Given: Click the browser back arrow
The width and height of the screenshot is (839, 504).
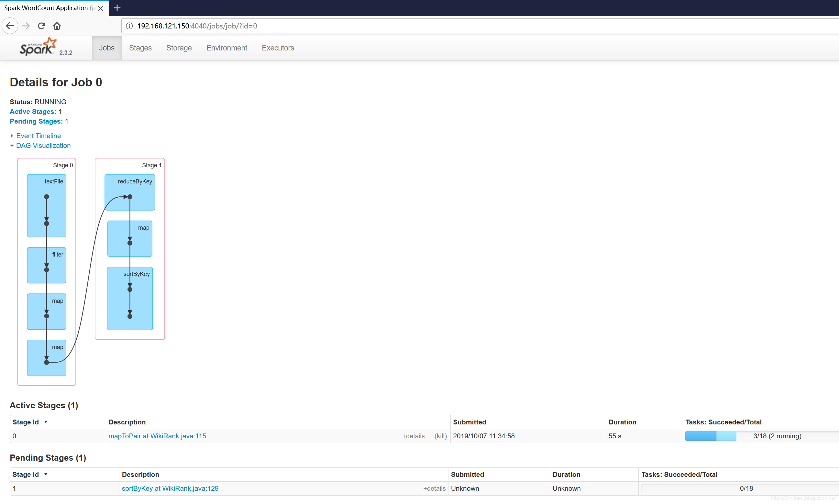Looking at the screenshot, I should pos(10,26).
